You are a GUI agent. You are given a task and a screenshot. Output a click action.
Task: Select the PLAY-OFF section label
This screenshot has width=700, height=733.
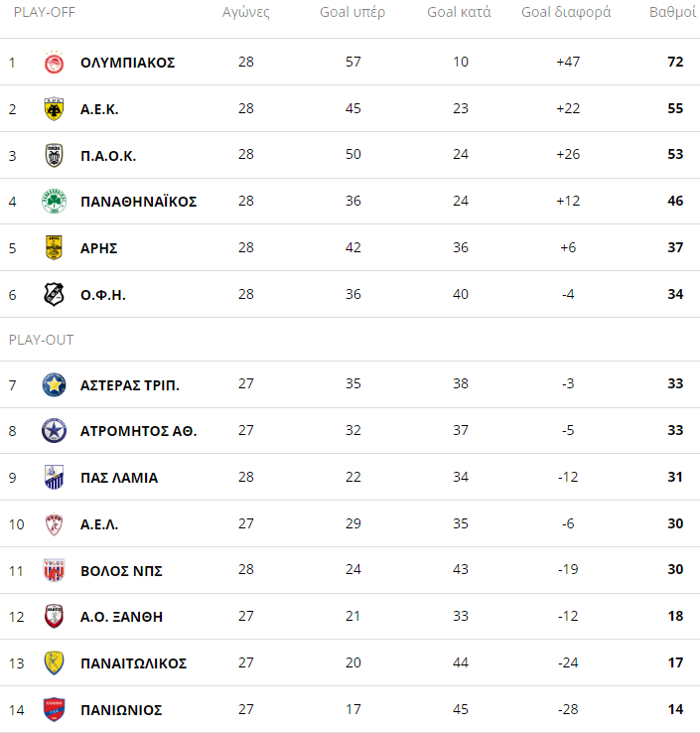click(44, 13)
